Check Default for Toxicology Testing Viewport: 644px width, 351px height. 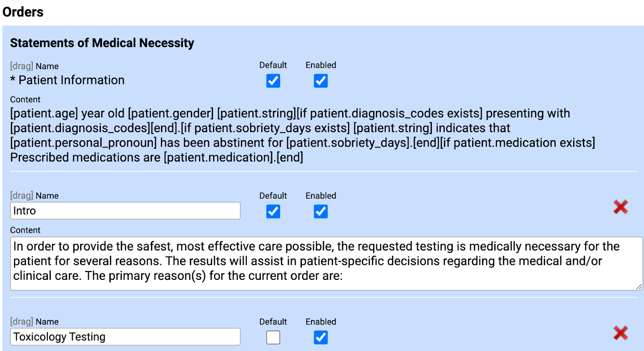[x=273, y=337]
